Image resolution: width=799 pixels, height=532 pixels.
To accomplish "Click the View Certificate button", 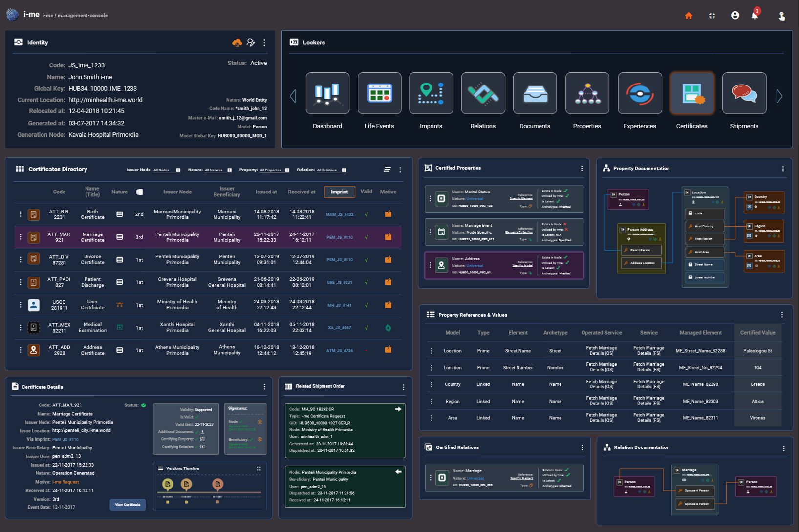I will (x=128, y=504).
